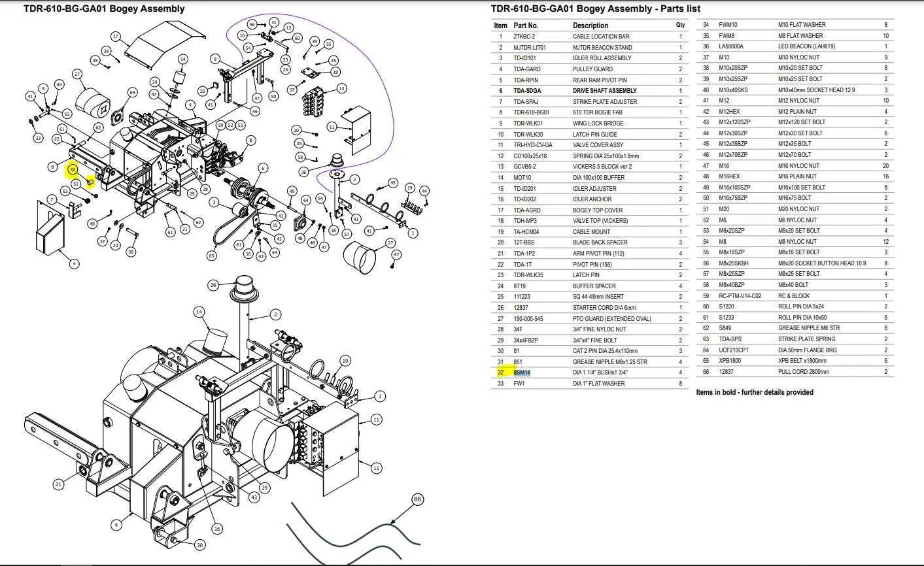924x566 pixels.
Task: Click the highlighted item number 32 in table
Action: click(501, 373)
